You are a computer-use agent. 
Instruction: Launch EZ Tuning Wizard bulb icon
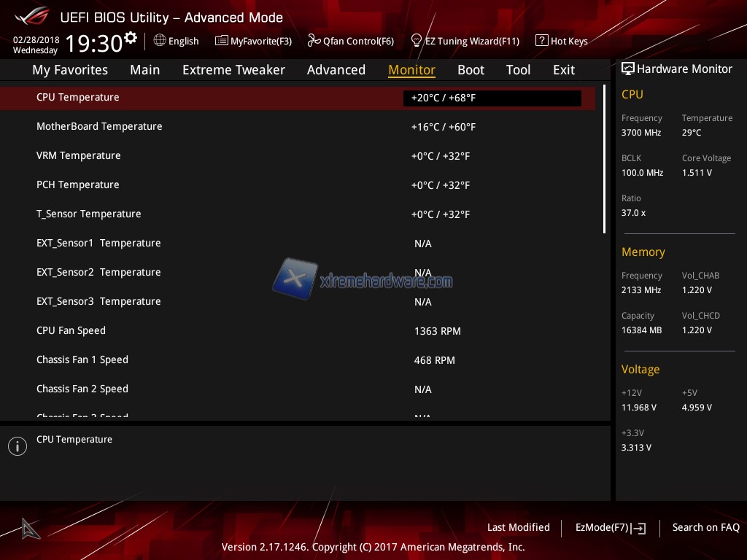click(417, 41)
